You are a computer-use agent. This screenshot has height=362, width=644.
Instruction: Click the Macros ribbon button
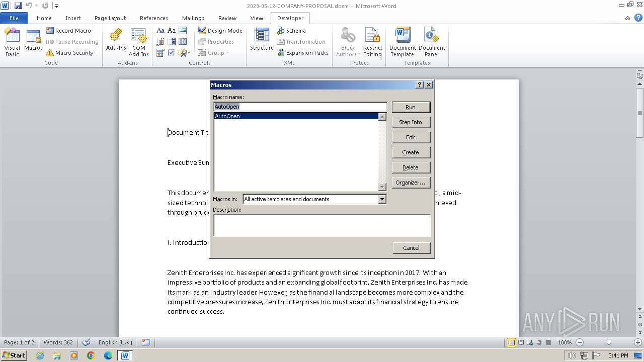click(33, 40)
